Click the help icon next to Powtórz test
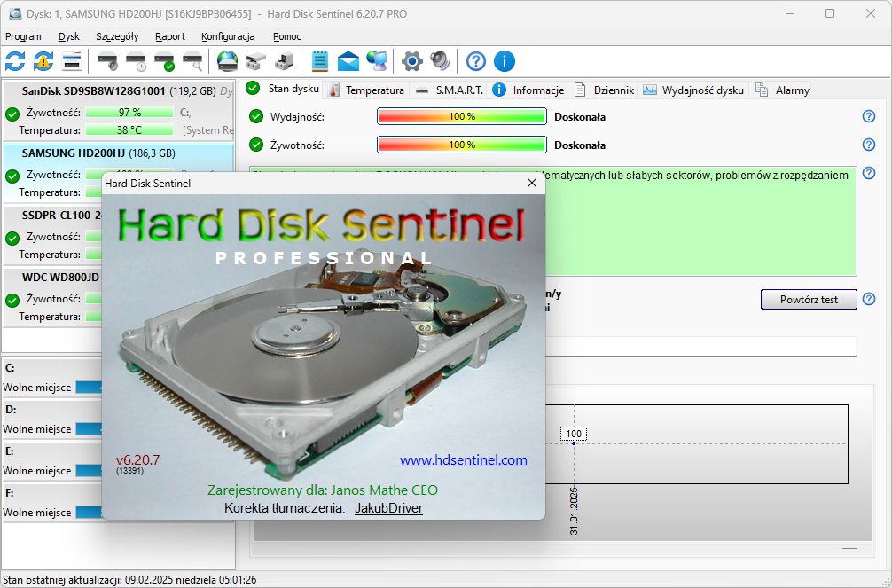Image resolution: width=892 pixels, height=588 pixels. click(x=869, y=299)
